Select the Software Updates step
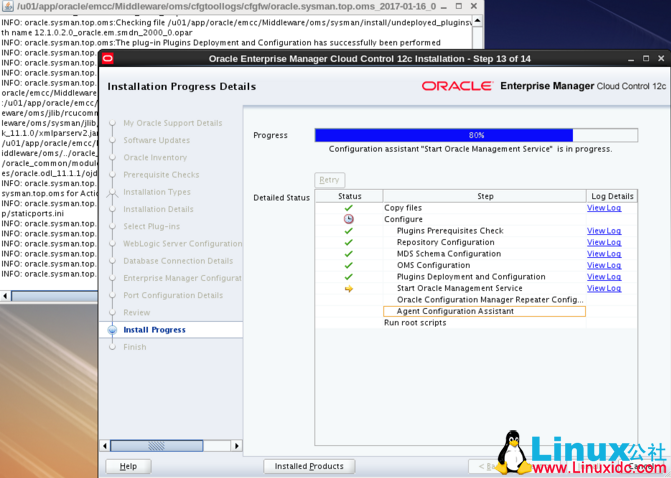 point(157,140)
